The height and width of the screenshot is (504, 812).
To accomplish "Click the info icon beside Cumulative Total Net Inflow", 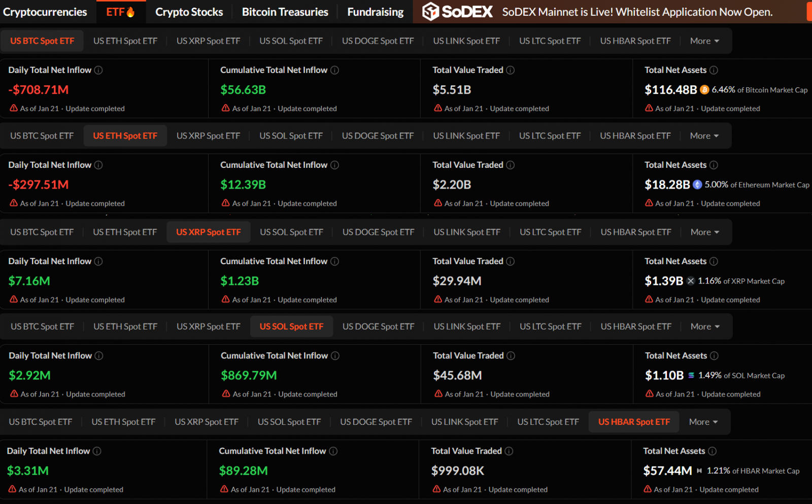I will [334, 70].
